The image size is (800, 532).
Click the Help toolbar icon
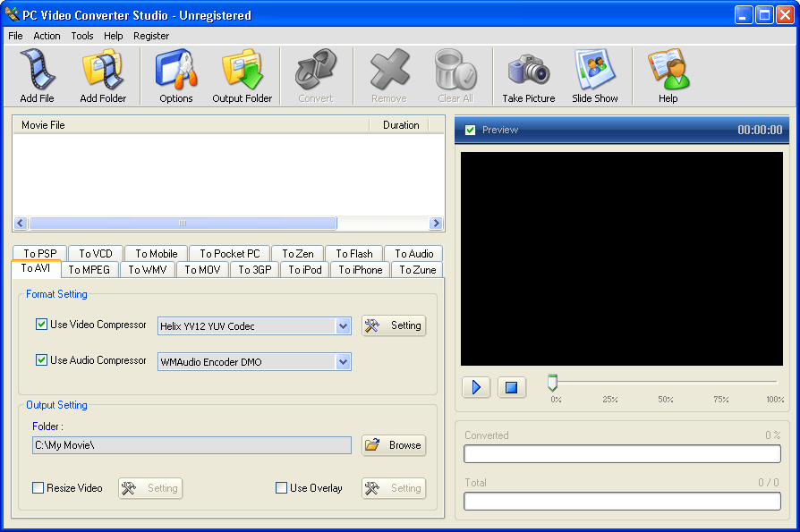click(668, 70)
